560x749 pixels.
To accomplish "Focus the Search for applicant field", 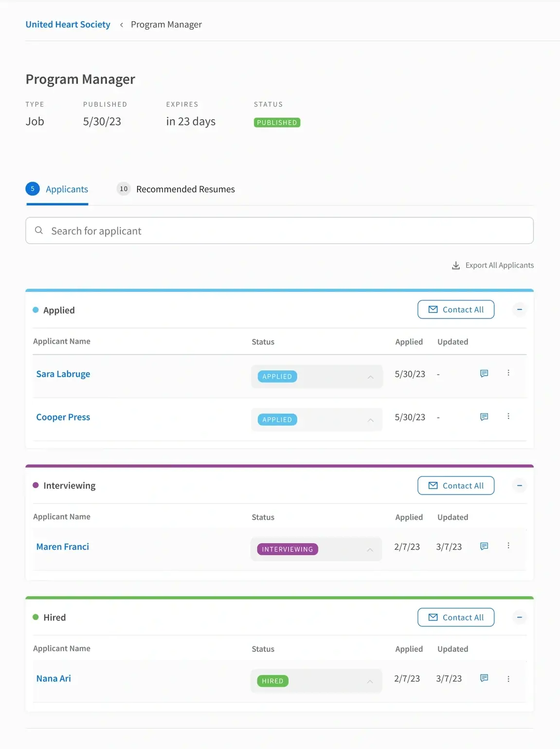I will [x=280, y=231].
